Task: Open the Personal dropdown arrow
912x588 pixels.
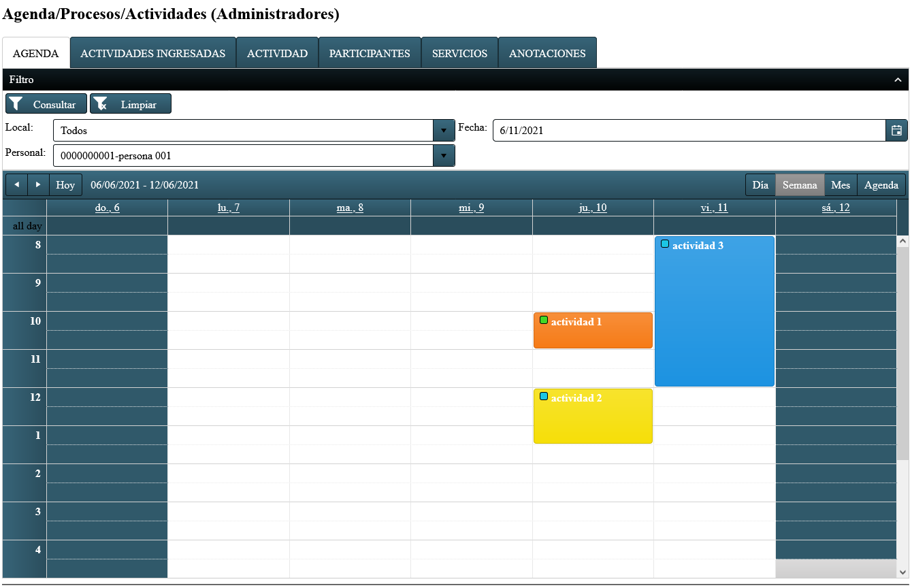Action: tap(444, 155)
